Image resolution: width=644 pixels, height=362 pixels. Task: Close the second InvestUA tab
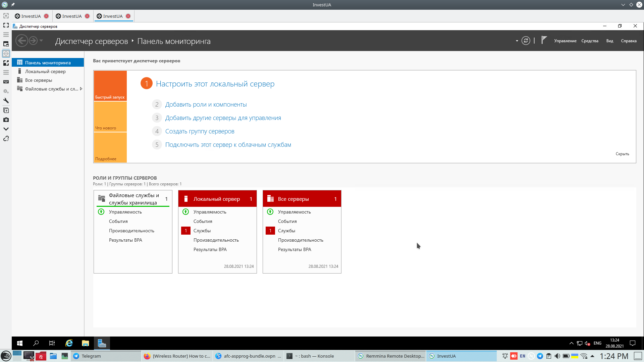87,16
